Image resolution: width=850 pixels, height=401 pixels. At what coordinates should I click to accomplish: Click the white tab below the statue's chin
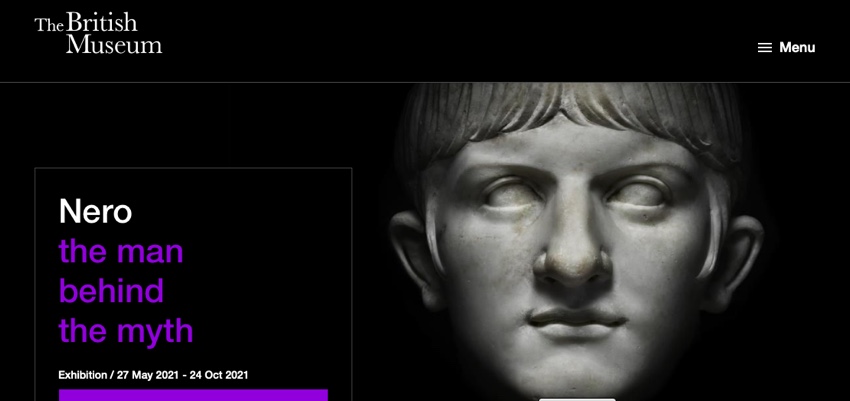(x=577, y=399)
